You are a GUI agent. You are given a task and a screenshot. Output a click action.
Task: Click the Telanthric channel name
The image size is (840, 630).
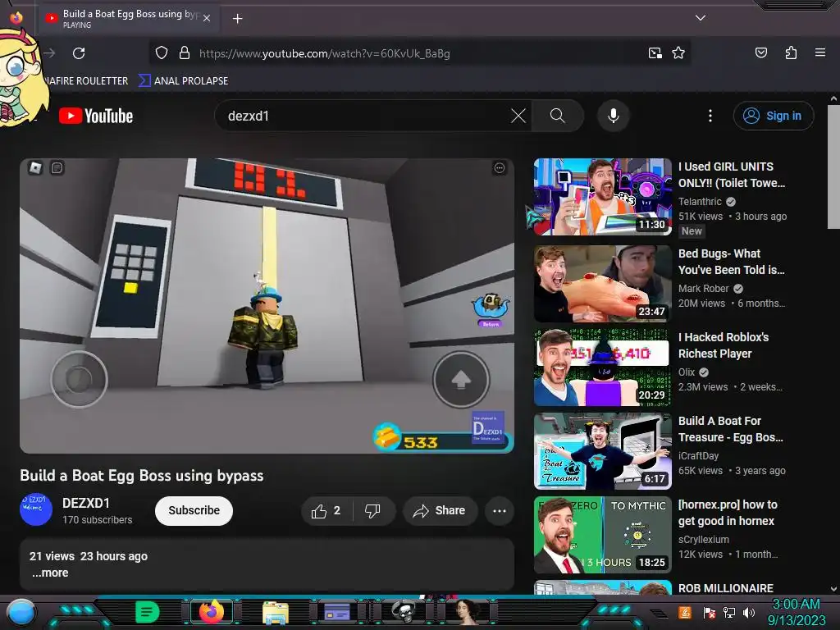point(700,202)
